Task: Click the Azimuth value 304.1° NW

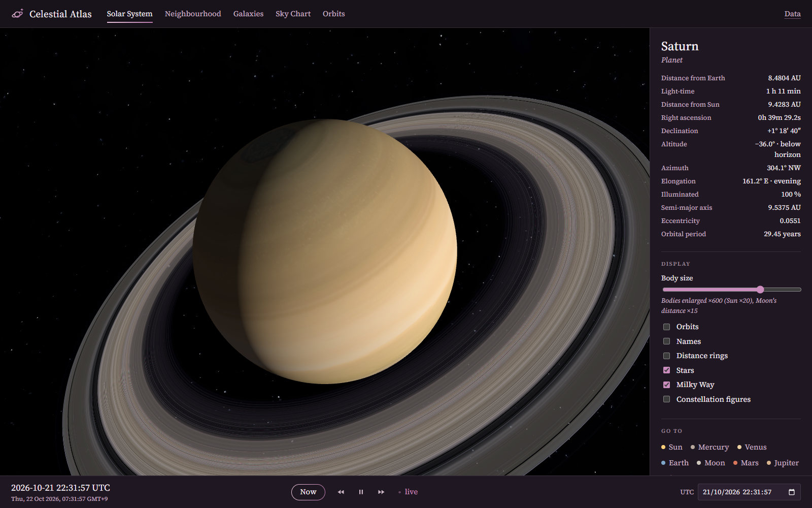Action: tap(784, 168)
